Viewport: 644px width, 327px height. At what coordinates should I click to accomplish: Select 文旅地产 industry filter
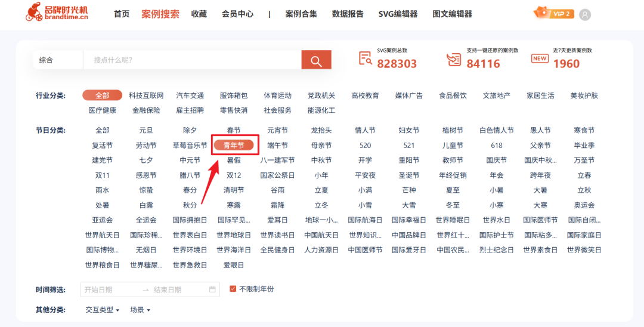(497, 95)
